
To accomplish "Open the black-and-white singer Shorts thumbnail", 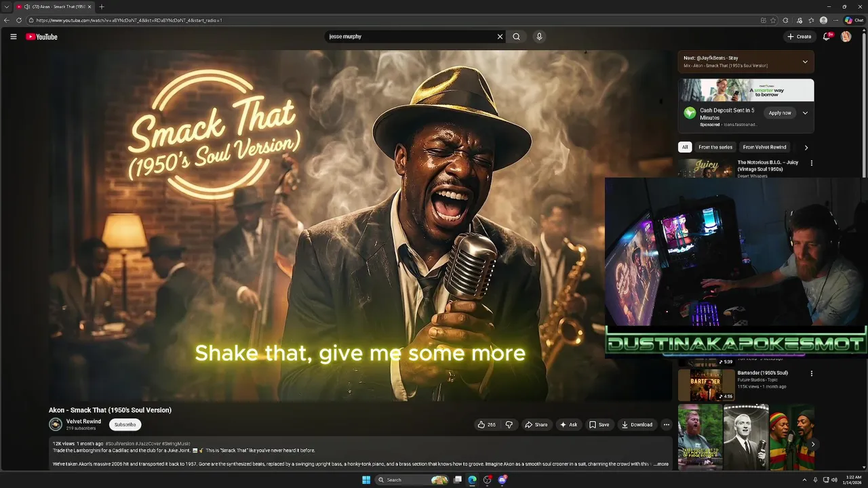I will point(746,437).
